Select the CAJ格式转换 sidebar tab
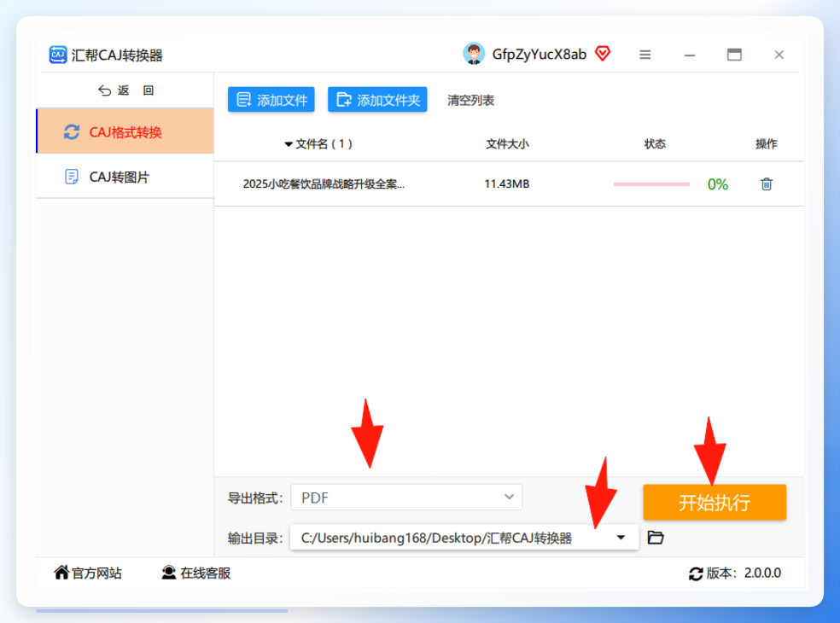Screen dimensions: 840x623 point(125,131)
